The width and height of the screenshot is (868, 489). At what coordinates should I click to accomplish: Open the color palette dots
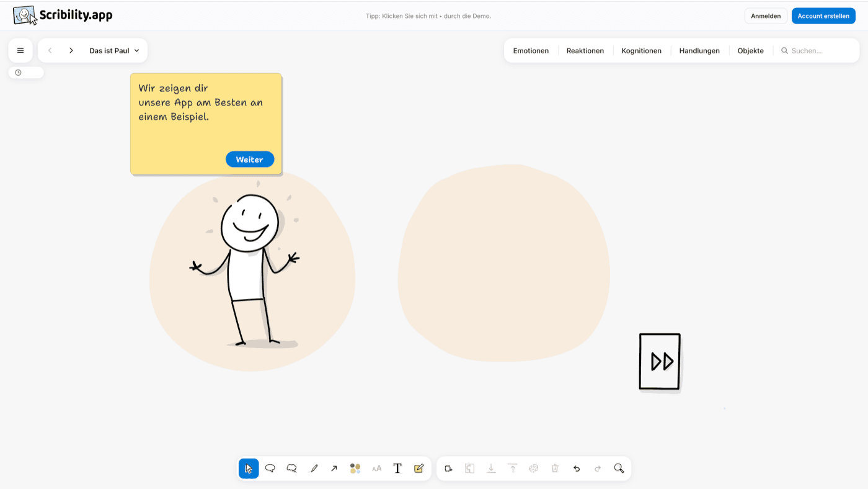pyautogui.click(x=355, y=469)
